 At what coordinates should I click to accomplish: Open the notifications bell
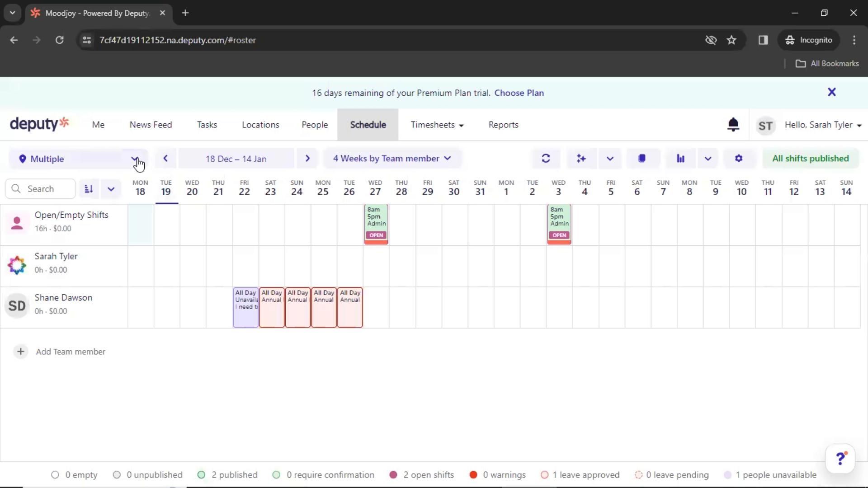click(x=733, y=125)
